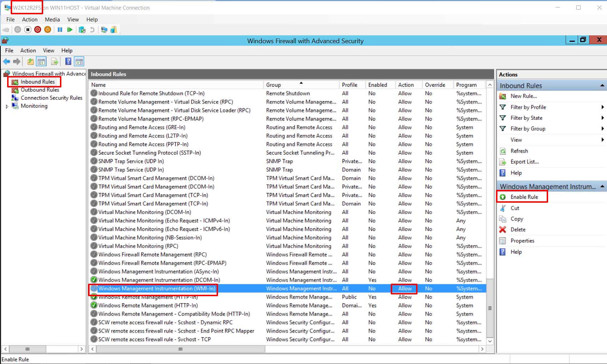The height and width of the screenshot is (364, 607).
Task: Create a VM checkpoint from the toolbar
Action: coord(82,30)
